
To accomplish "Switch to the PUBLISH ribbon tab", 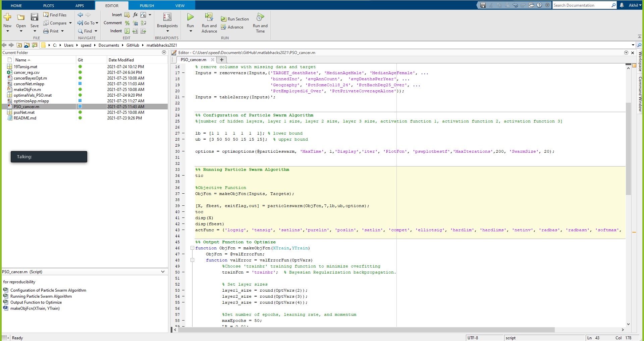I will (147, 6).
